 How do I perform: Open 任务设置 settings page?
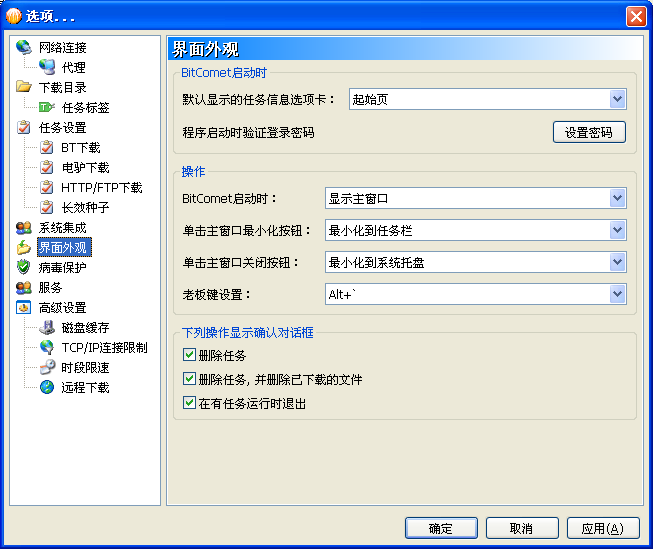[62, 127]
